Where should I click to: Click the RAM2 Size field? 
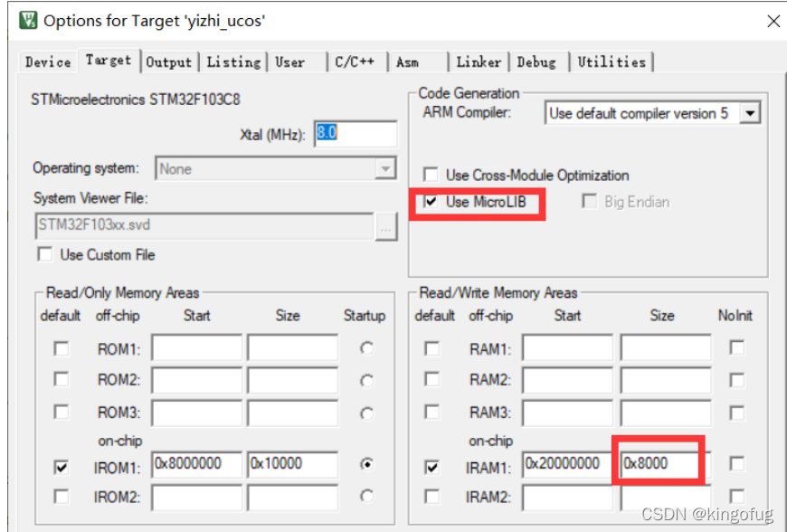pos(666,380)
